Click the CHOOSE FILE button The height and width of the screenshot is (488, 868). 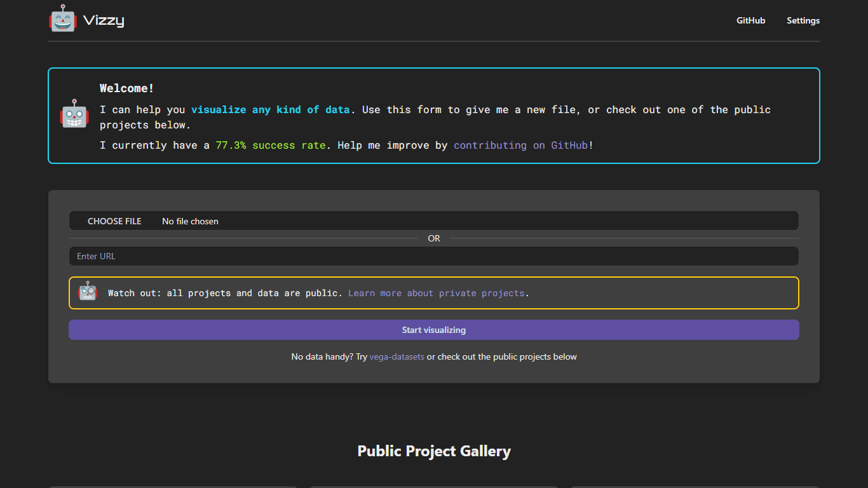point(114,221)
